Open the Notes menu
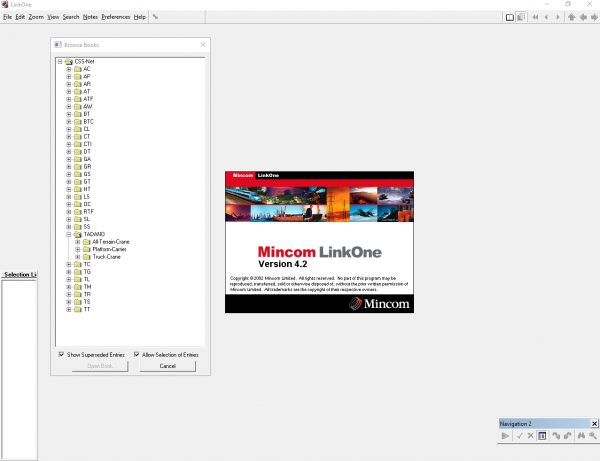The width and height of the screenshot is (600, 461). tap(90, 17)
